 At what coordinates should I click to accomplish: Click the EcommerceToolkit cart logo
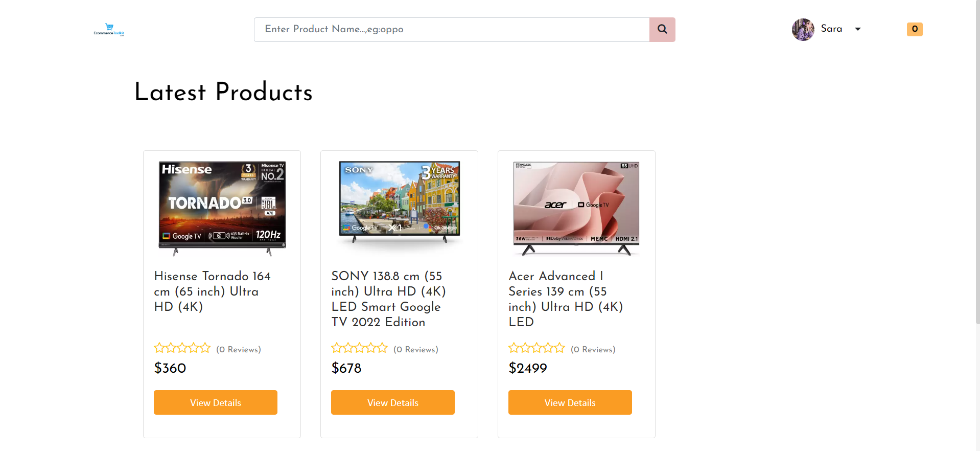click(x=108, y=29)
